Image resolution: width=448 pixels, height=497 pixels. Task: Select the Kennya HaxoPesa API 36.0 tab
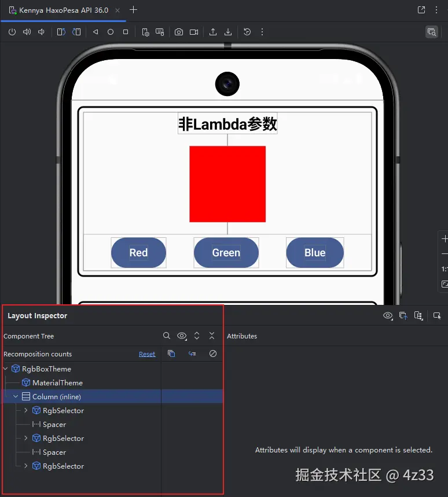pyautogui.click(x=64, y=10)
